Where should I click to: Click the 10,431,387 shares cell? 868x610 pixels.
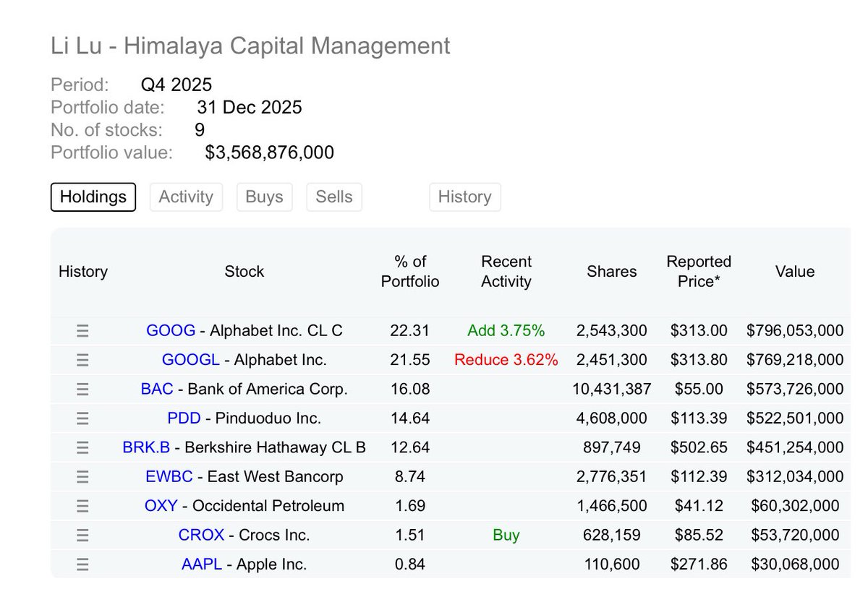(612, 390)
